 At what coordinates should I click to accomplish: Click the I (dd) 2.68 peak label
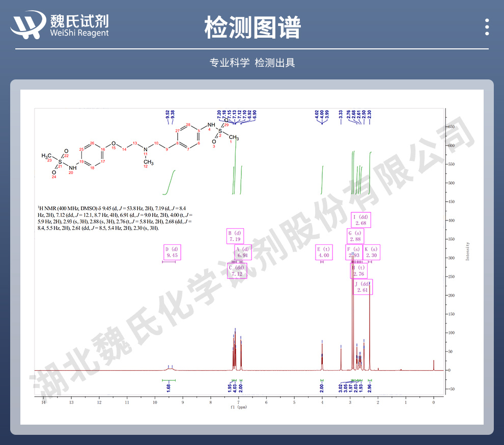coord(360,220)
